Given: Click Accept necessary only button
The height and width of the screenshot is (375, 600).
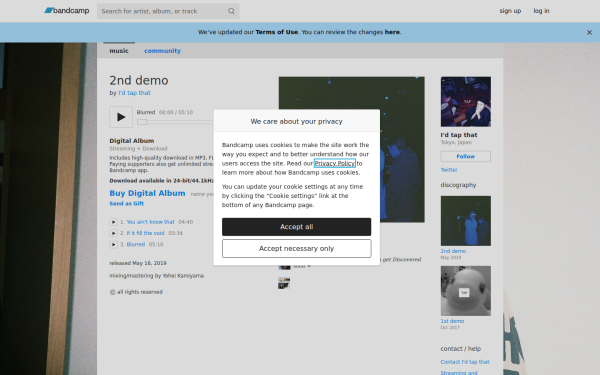Looking at the screenshot, I should tap(297, 249).
